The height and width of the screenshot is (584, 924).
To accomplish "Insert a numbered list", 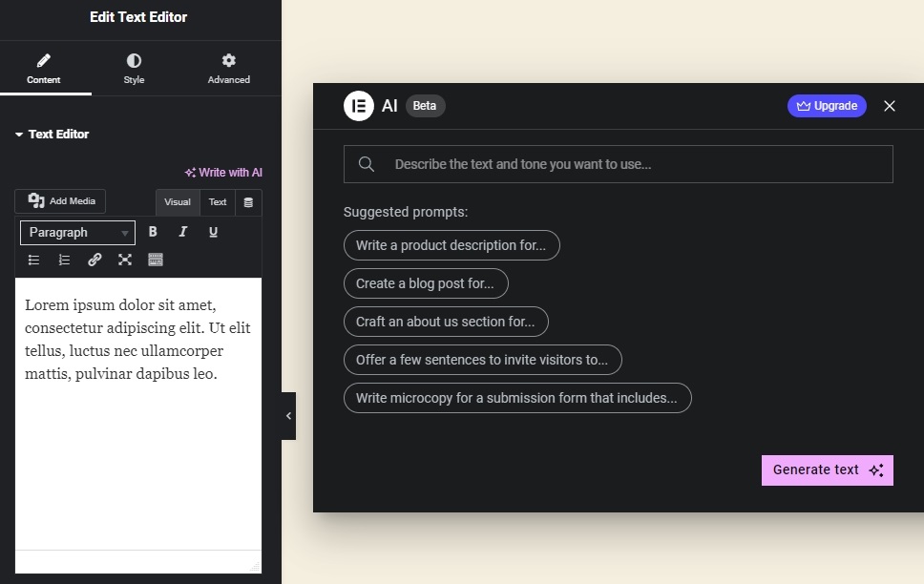I will pos(64,260).
